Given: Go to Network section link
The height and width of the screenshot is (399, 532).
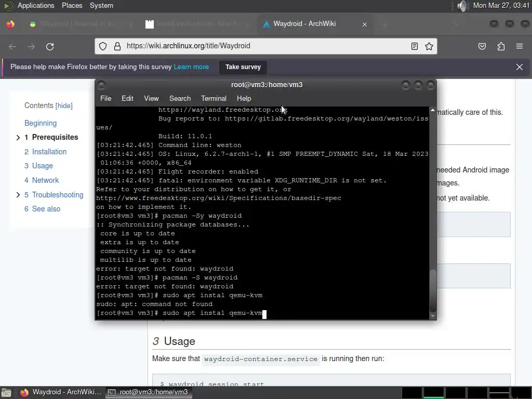Looking at the screenshot, I should point(42,180).
